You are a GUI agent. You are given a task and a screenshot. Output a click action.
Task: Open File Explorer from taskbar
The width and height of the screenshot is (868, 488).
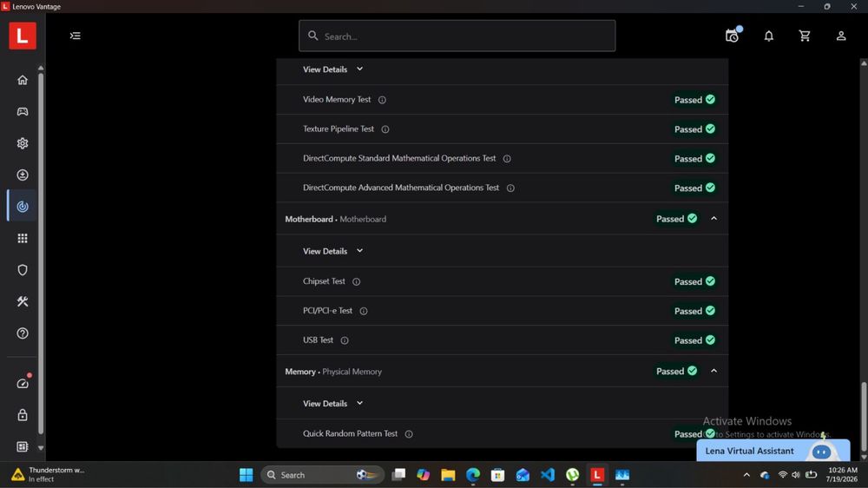pyautogui.click(x=448, y=475)
